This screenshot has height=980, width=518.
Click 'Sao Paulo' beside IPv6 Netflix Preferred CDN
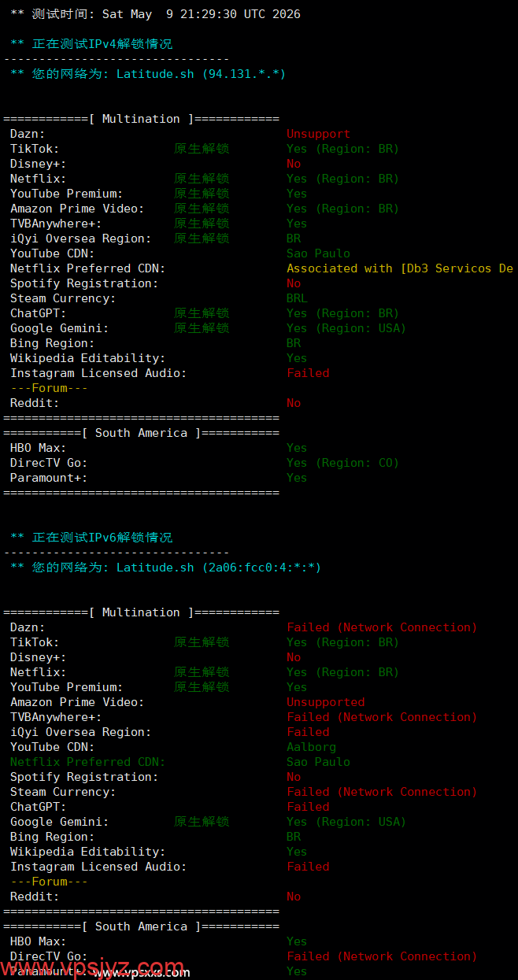[318, 762]
